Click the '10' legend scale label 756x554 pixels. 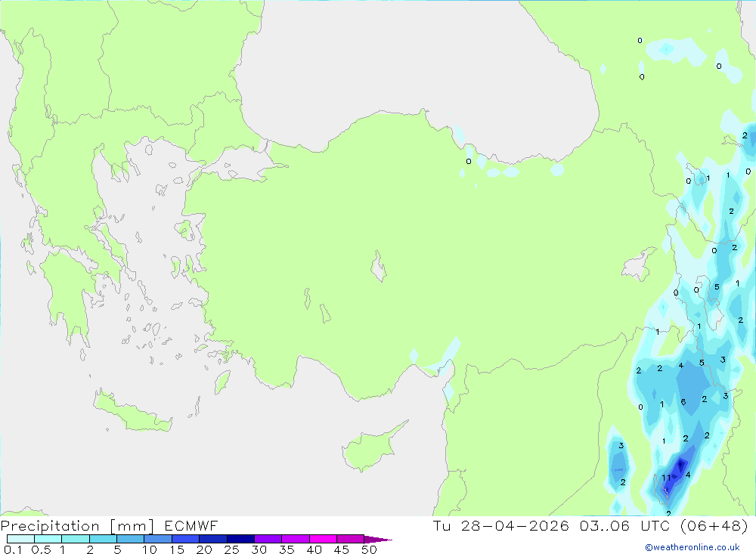(x=150, y=549)
